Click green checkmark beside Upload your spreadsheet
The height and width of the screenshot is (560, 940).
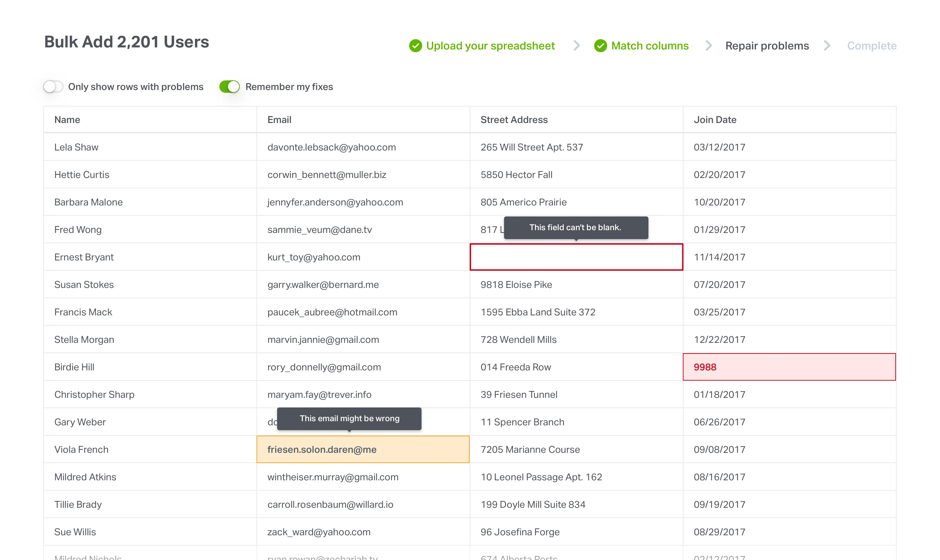coord(415,46)
